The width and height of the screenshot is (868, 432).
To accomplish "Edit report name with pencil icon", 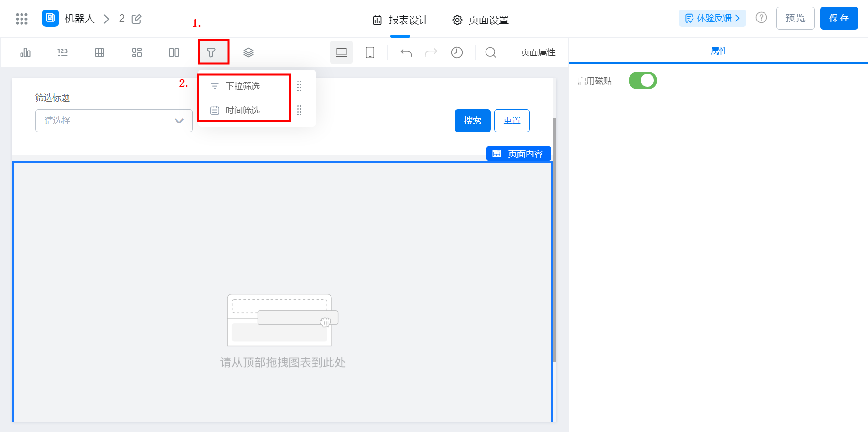I will point(136,19).
